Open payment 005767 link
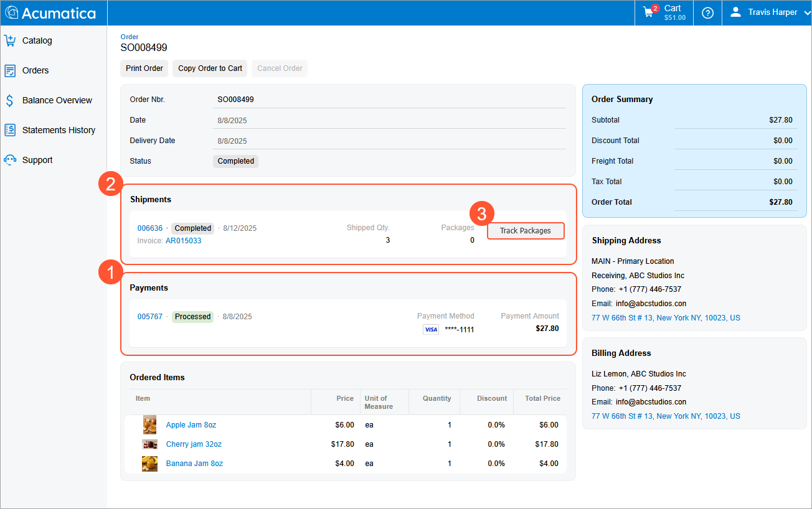Viewport: 812px width, 509px height. click(x=150, y=317)
